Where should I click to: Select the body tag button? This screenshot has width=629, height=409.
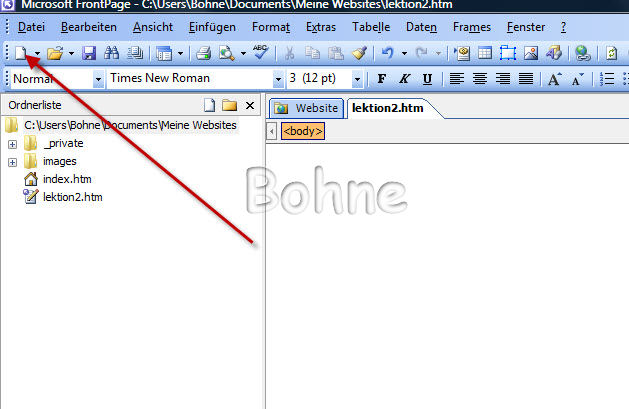pos(303,131)
